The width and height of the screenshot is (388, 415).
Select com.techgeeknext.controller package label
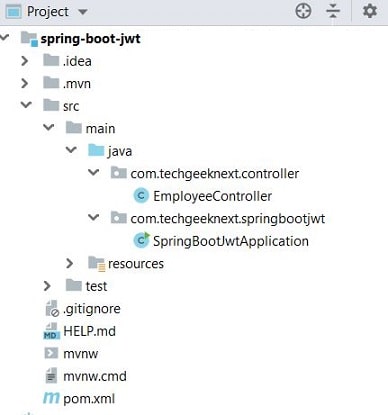[x=215, y=174]
